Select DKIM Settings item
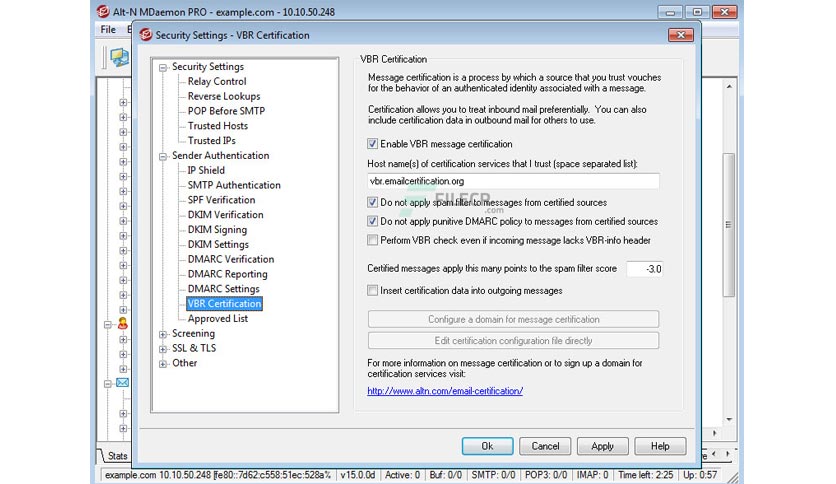Viewport: 836px width, 484px height. (x=218, y=245)
